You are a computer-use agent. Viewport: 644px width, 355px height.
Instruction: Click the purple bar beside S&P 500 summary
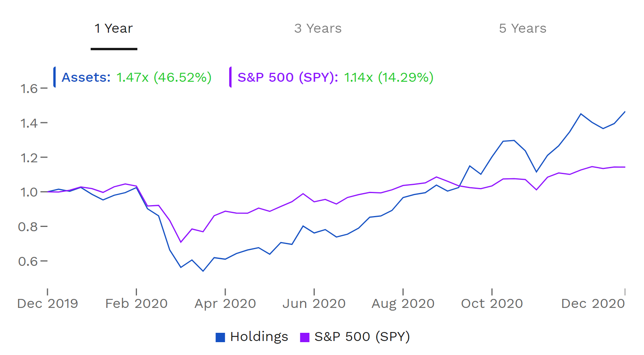231,77
